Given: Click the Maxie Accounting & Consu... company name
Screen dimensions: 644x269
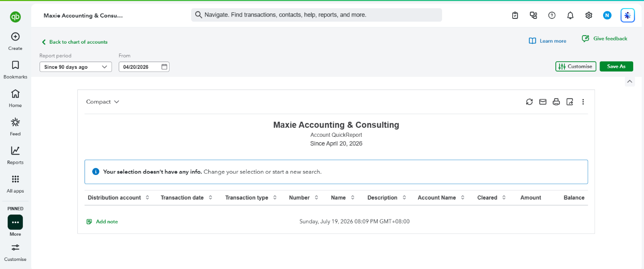Looking at the screenshot, I should click(x=83, y=15).
